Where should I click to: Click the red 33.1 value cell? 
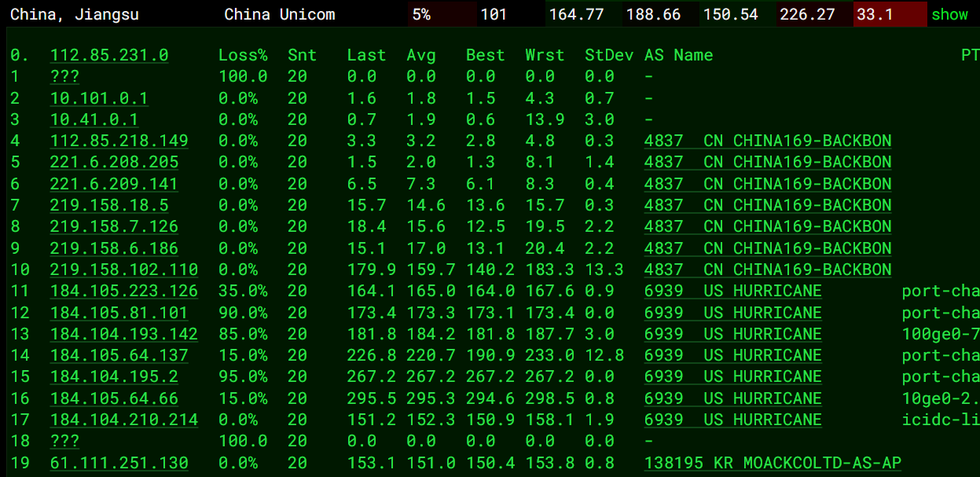tap(890, 14)
